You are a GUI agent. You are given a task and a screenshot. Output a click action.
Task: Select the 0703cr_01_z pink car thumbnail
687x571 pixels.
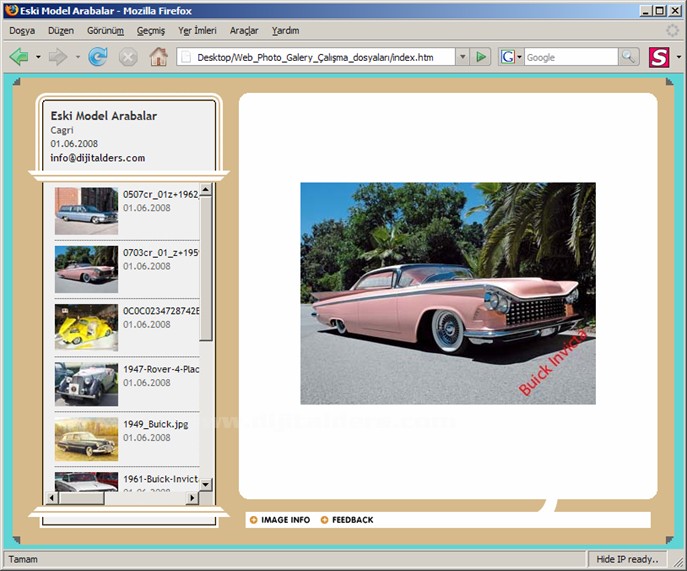click(x=86, y=269)
